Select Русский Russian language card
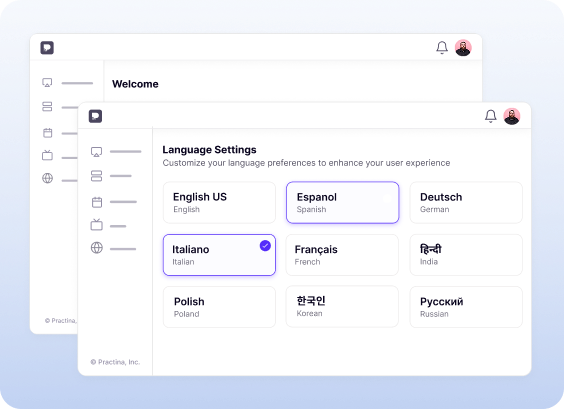This screenshot has width=564, height=409. coord(466,307)
